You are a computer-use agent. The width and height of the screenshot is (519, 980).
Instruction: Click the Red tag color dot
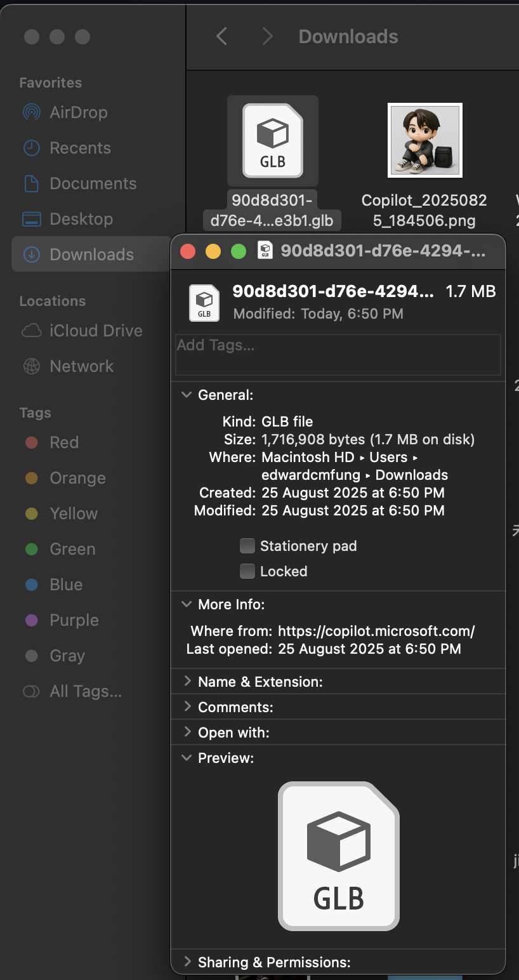tap(31, 442)
